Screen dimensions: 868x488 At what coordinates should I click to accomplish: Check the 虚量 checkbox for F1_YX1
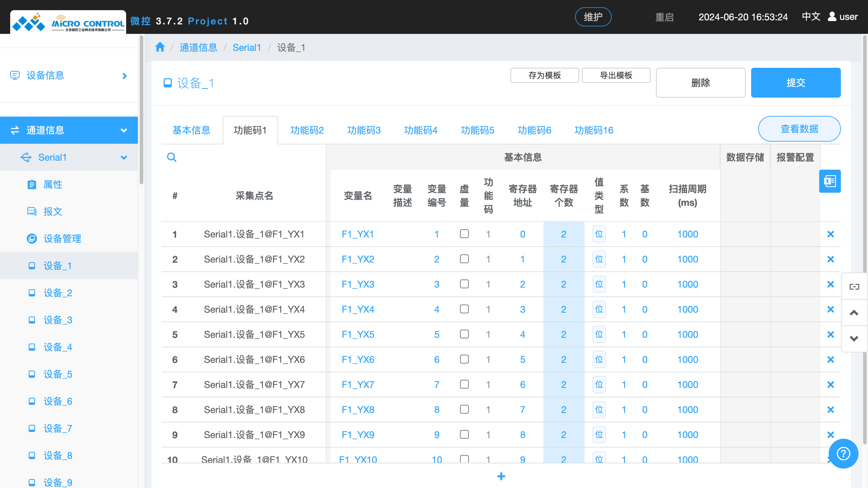click(464, 234)
